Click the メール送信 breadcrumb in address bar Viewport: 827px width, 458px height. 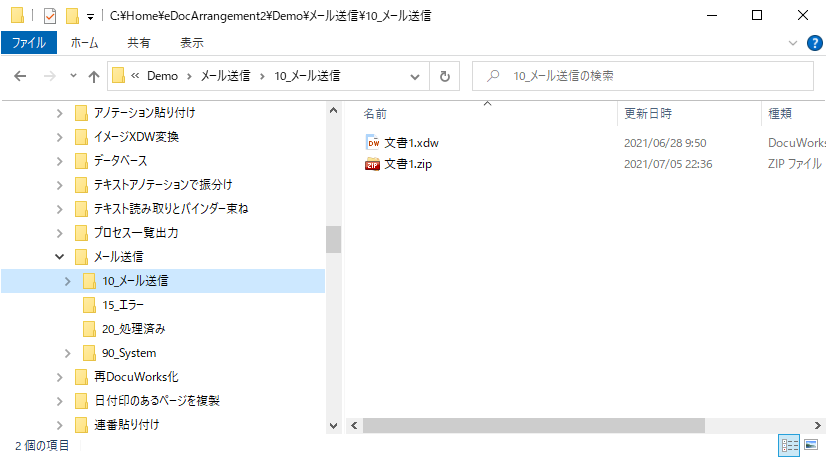click(x=225, y=76)
